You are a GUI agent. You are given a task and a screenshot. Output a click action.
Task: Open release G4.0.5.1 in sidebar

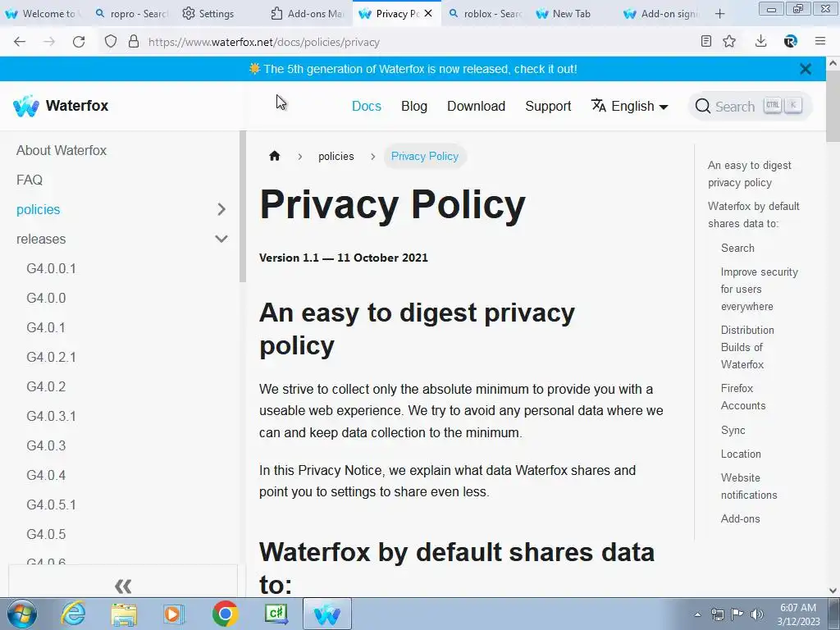tap(52, 504)
